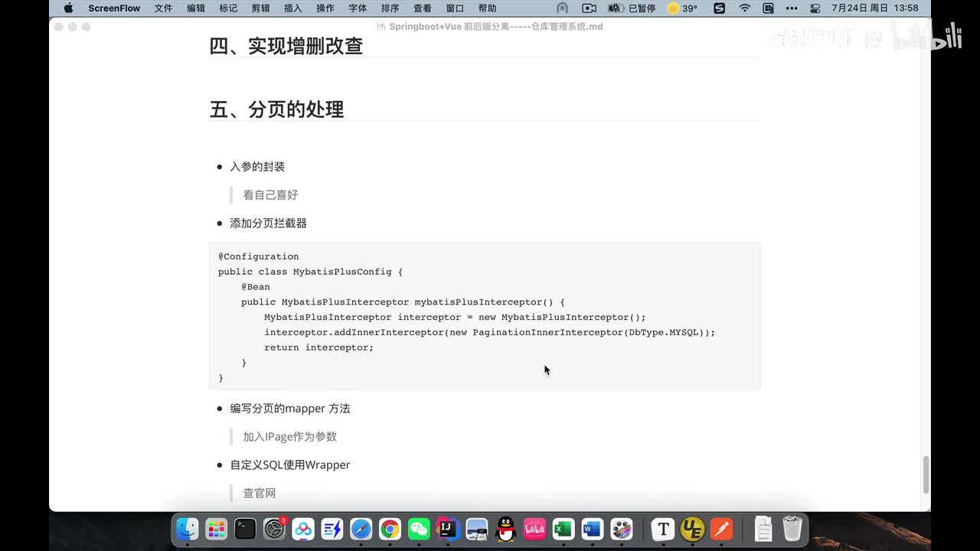
Task: Open the weather 39° menu bar item
Action: click(x=682, y=8)
